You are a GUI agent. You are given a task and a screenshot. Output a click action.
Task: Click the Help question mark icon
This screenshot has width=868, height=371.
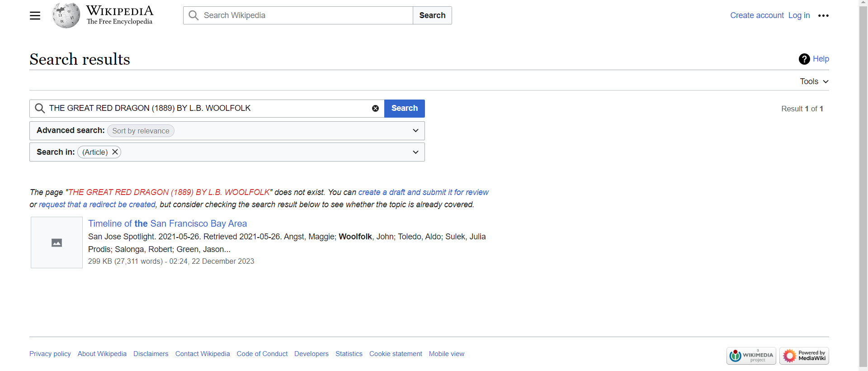click(804, 59)
